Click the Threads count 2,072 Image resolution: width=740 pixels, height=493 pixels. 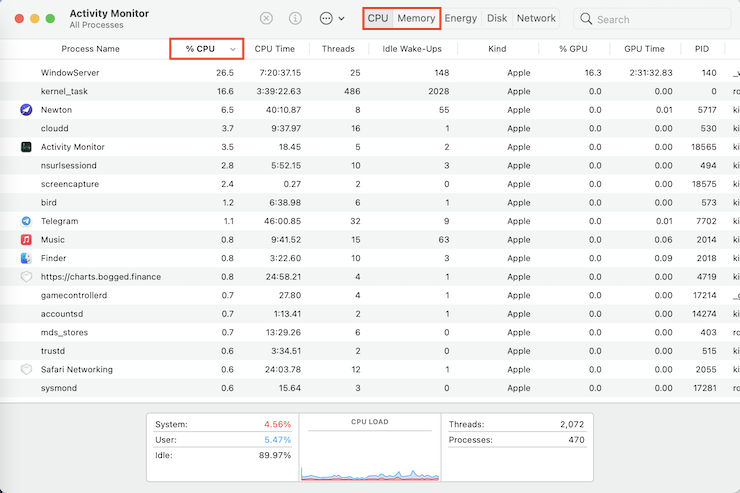coord(572,424)
